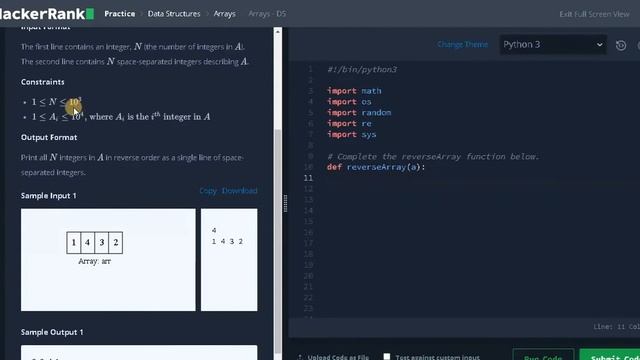
Task: Click the reset code history icon
Action: coord(621,45)
